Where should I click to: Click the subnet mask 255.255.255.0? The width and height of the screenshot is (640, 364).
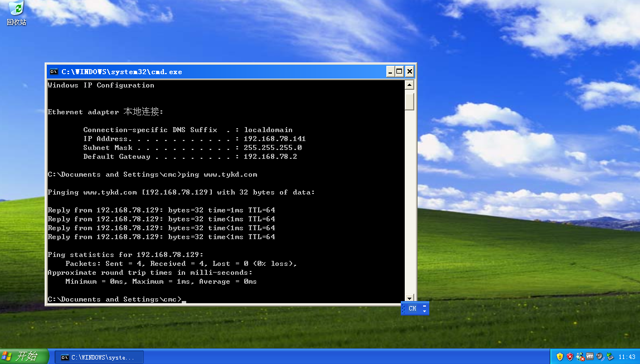[x=273, y=148]
